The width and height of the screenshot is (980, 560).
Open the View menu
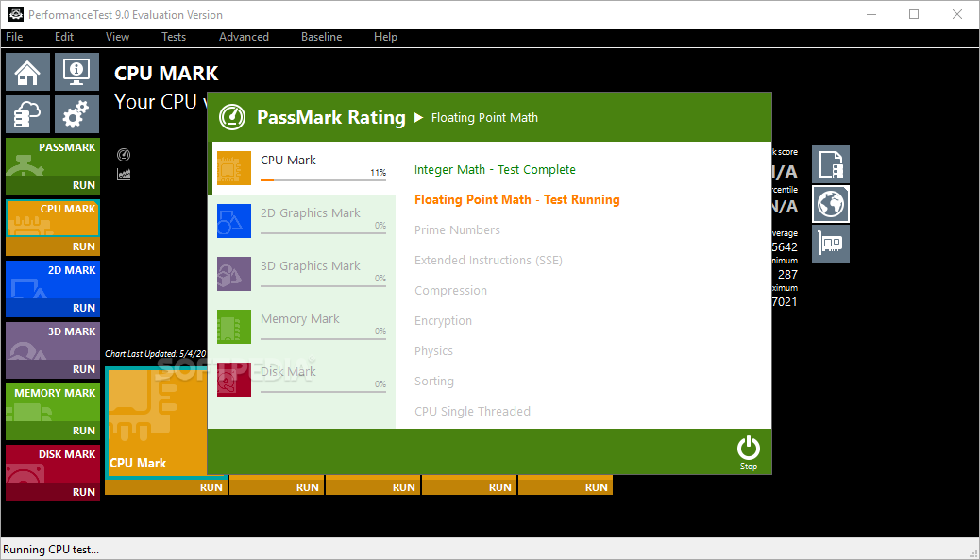tap(117, 37)
